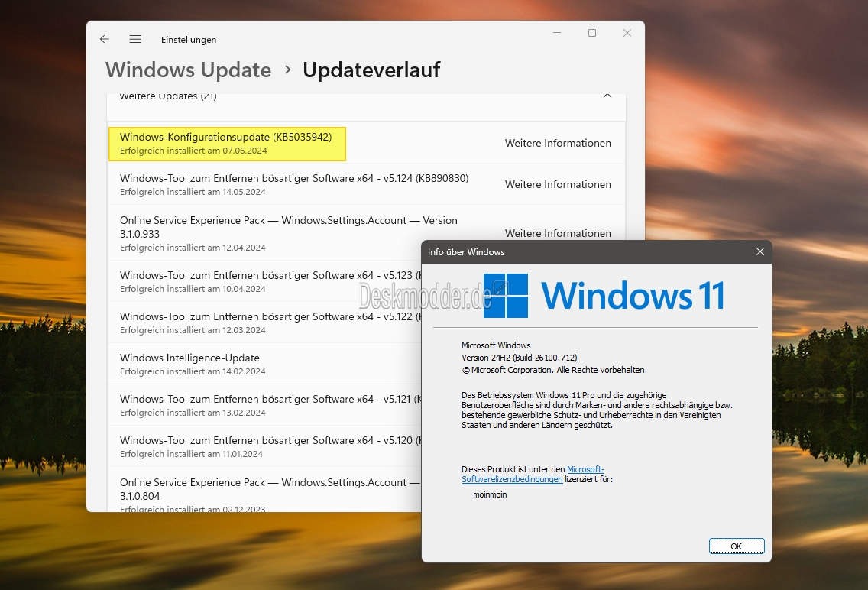Open Weitere Informationen for KB890830 v5.124
The width and height of the screenshot is (868, 590).
(x=558, y=184)
